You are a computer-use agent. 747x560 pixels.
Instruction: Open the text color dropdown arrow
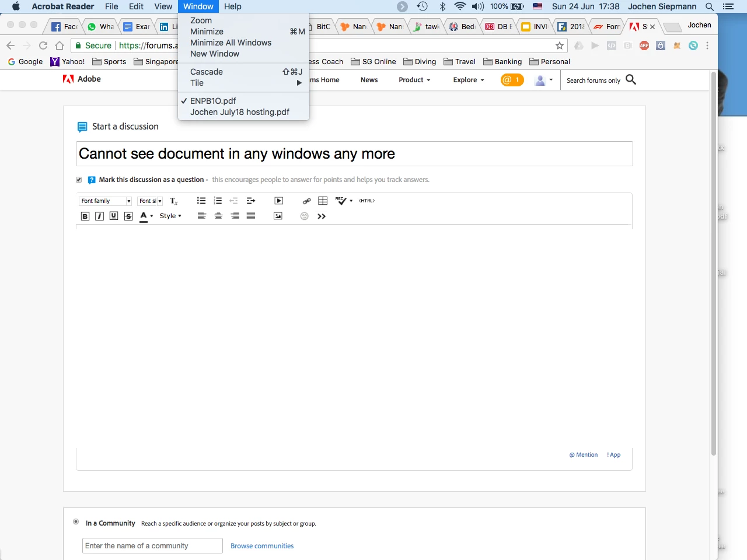coord(152,216)
